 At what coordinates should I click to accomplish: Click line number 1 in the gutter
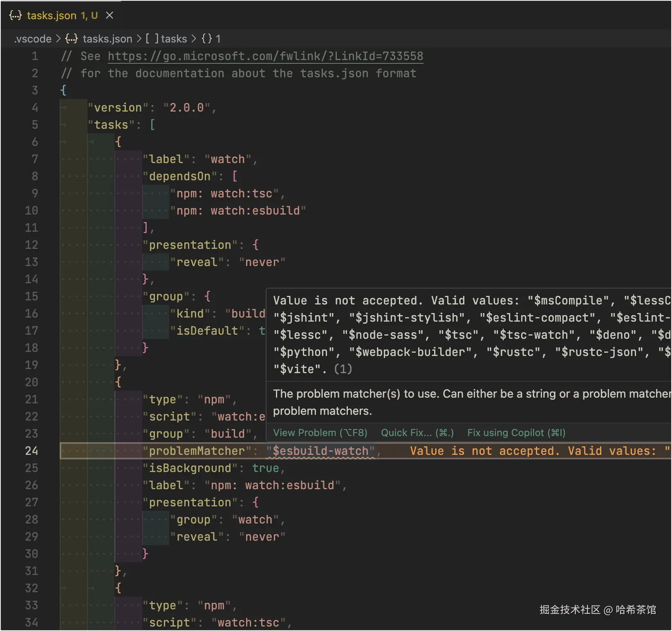click(x=35, y=56)
